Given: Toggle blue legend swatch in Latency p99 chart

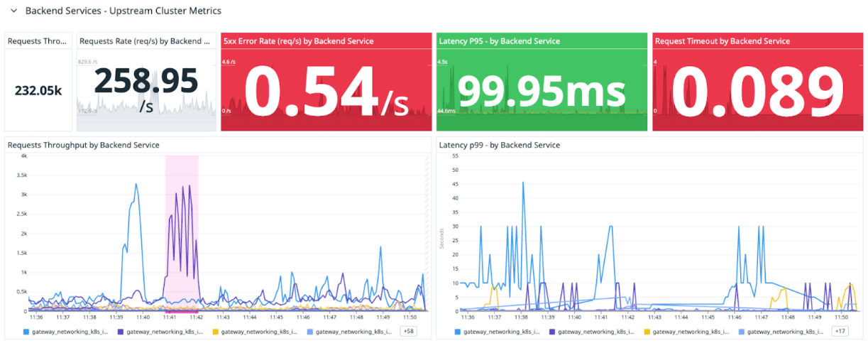Looking at the screenshot, I should pos(457,332).
